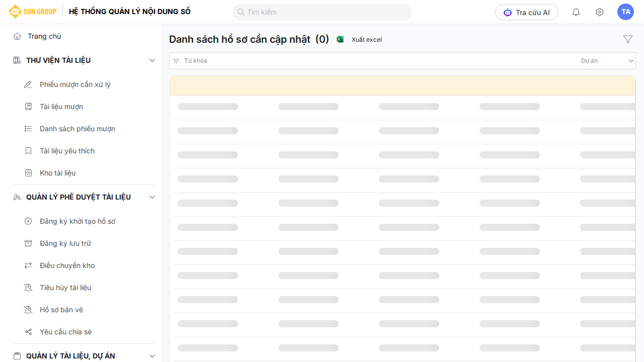This screenshot has width=644, height=362.
Task: Select Danh sách phiếu mượn
Action: click(x=77, y=129)
